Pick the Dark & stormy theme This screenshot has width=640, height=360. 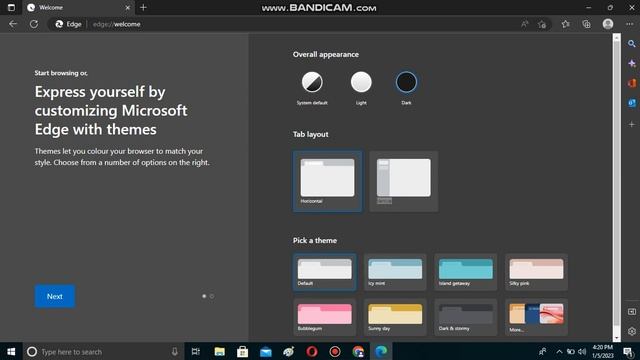point(466,317)
